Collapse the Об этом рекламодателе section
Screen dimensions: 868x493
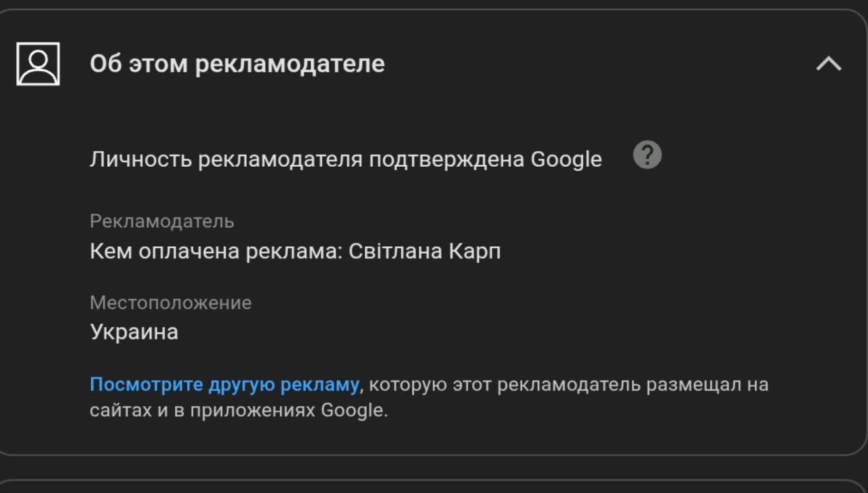pos(828,64)
